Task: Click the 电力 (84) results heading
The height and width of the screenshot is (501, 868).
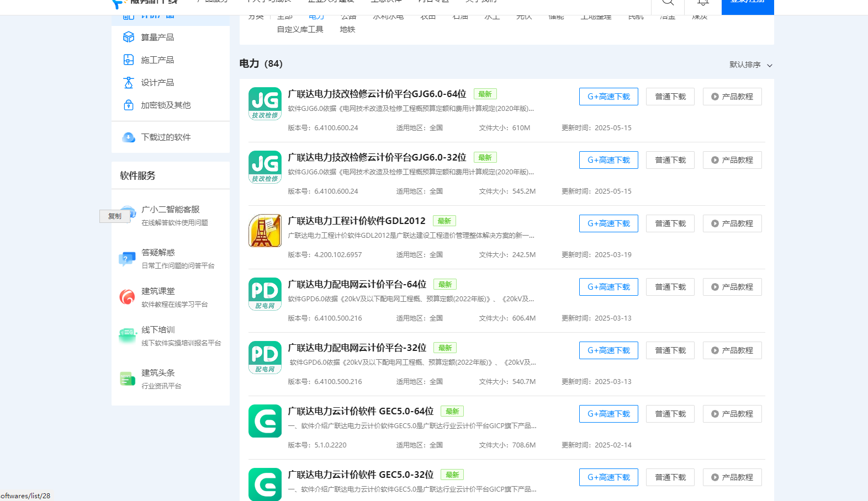Action: [261, 63]
